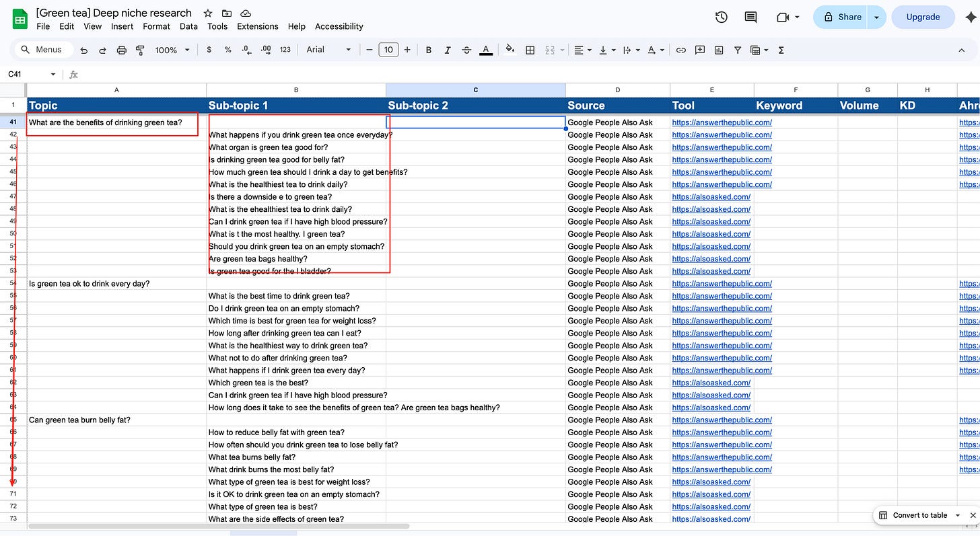Viewport: 980px width, 536px height.
Task: Format as percent
Action: pos(228,50)
